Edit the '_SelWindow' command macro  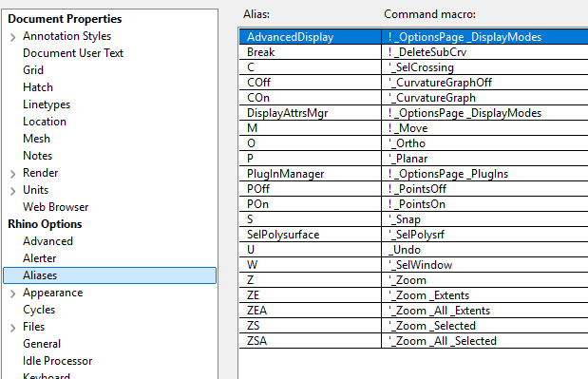click(x=484, y=265)
